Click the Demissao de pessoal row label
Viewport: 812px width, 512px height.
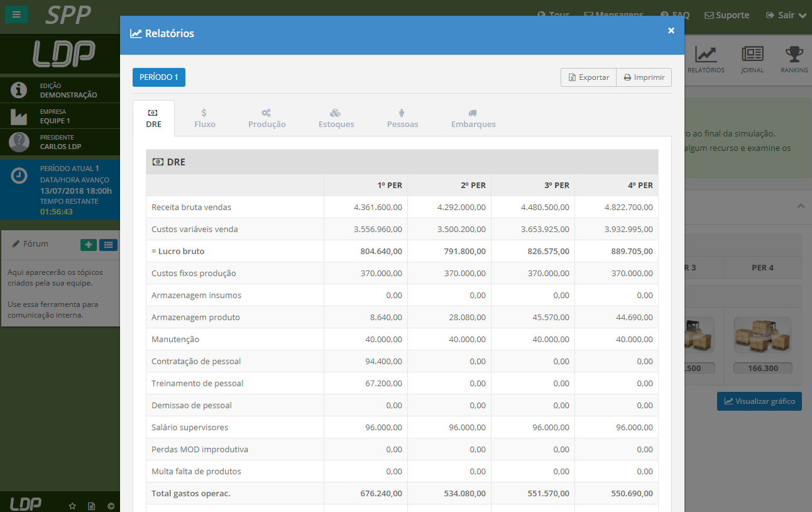pos(192,405)
